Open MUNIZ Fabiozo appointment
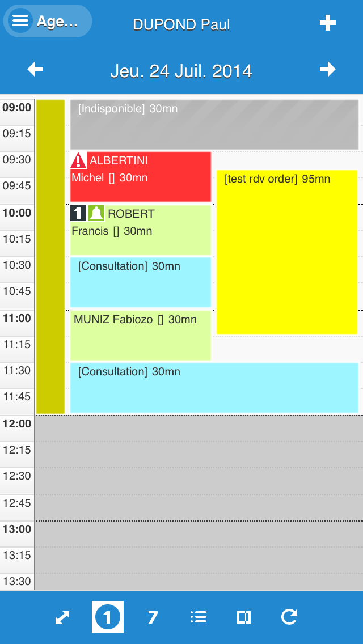Viewport: 363px width, 644px height. (140, 336)
